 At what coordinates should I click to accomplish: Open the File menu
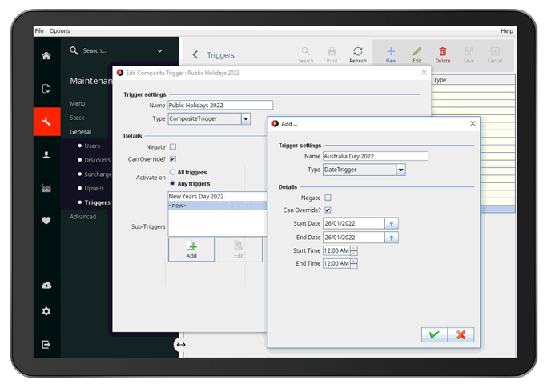39,31
